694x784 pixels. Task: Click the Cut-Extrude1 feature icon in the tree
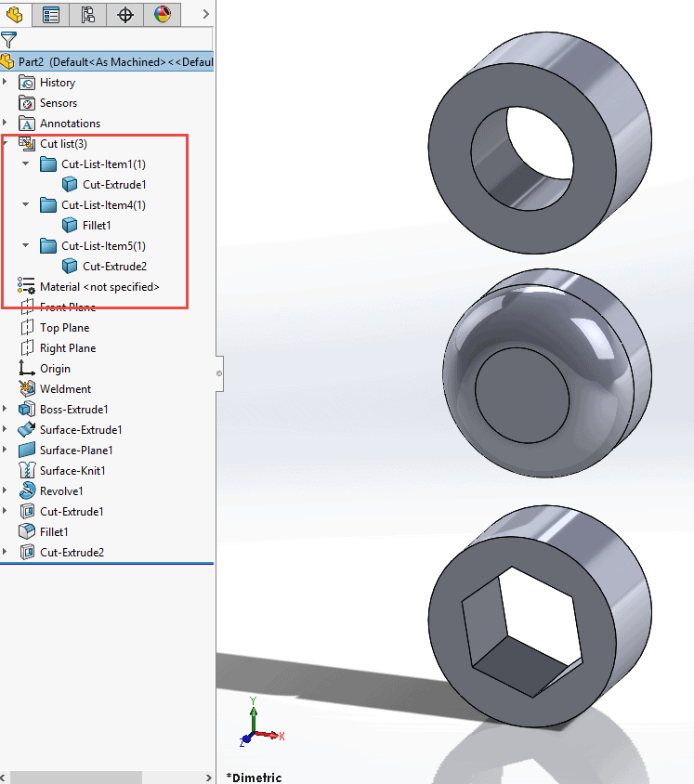27,512
